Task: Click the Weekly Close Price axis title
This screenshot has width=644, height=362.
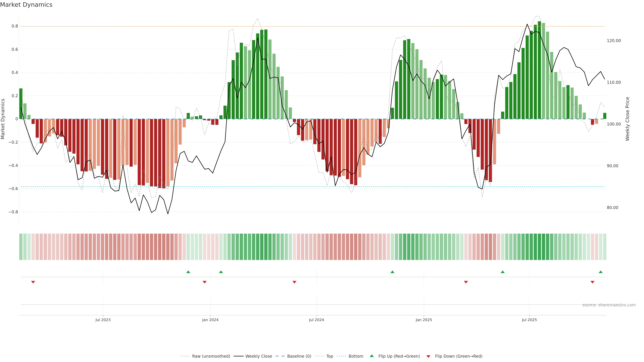Action: pos(627,119)
